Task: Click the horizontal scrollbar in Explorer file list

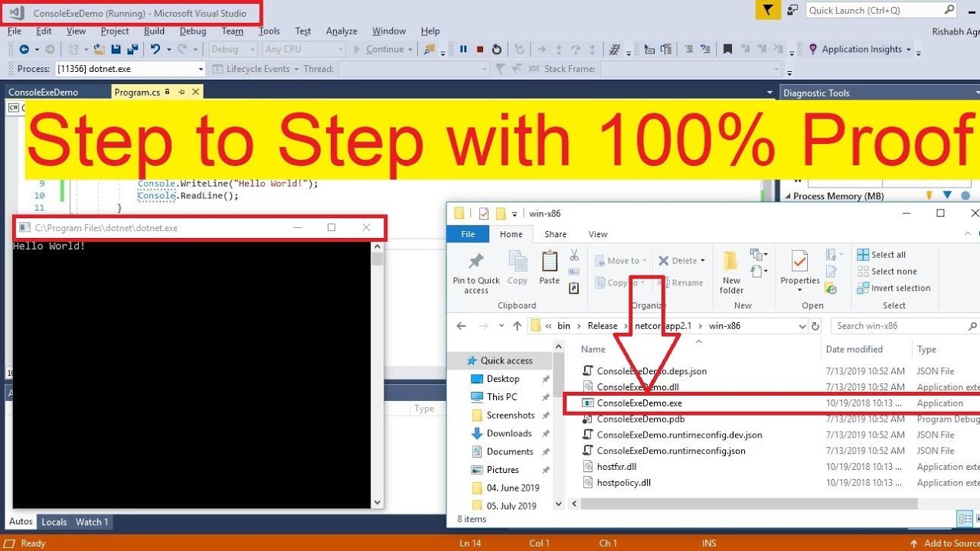Action: pos(748,504)
